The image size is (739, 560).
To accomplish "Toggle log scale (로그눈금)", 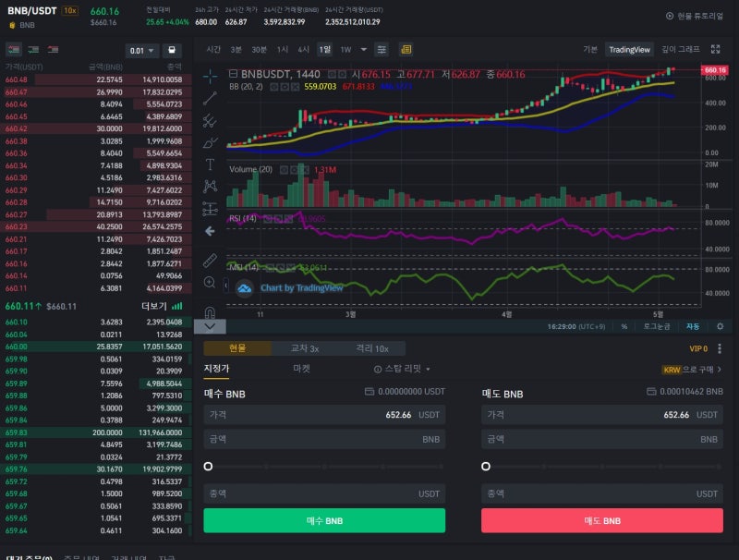I will coord(657,326).
